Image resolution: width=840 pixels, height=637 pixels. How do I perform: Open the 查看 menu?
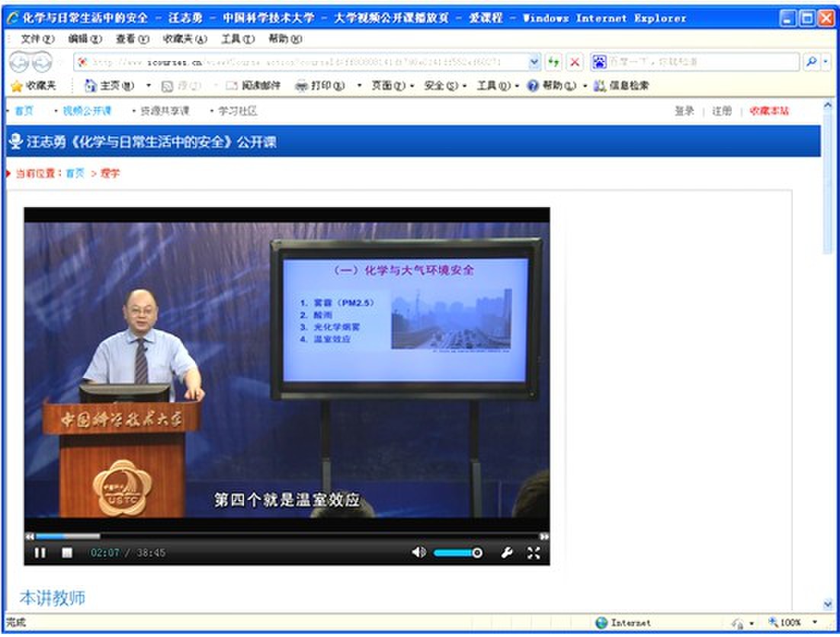tap(129, 38)
